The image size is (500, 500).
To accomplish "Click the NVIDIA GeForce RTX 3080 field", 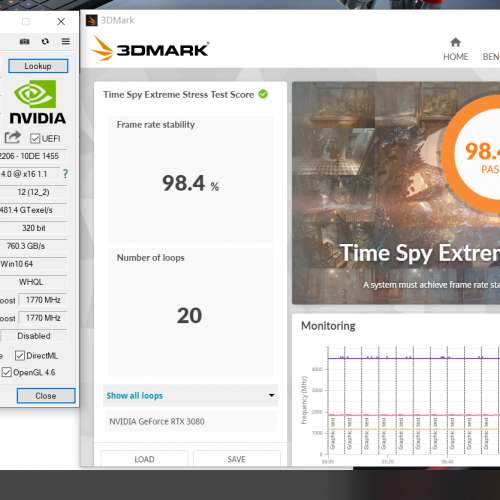I will click(x=190, y=422).
